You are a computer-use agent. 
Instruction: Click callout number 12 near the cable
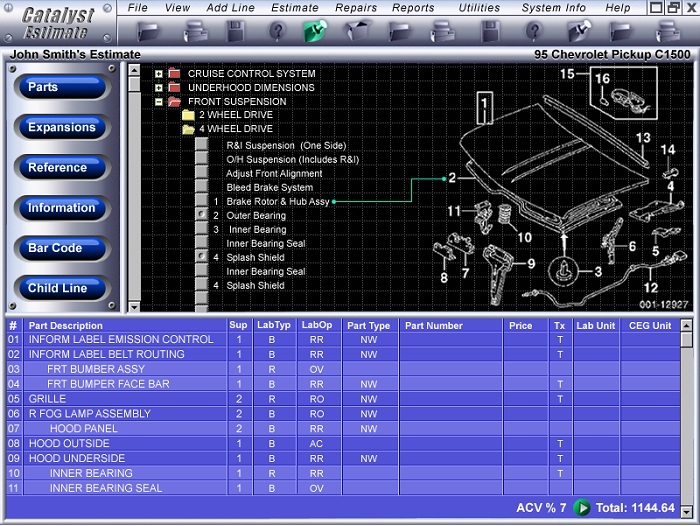point(650,287)
